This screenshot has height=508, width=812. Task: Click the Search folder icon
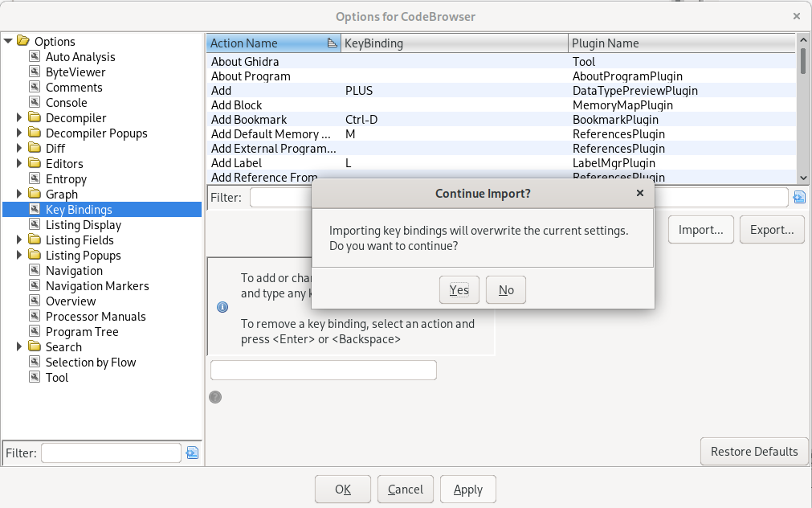coord(35,346)
